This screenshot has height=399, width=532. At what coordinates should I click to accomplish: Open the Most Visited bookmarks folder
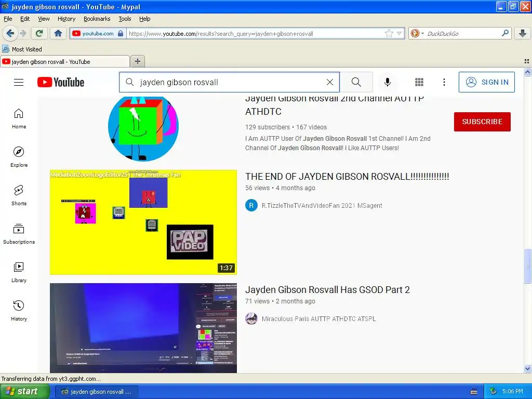click(22, 49)
